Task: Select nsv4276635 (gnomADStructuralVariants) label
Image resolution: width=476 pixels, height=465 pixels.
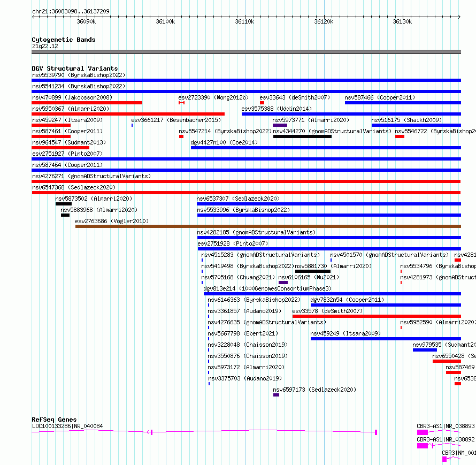Action: click(267, 322)
